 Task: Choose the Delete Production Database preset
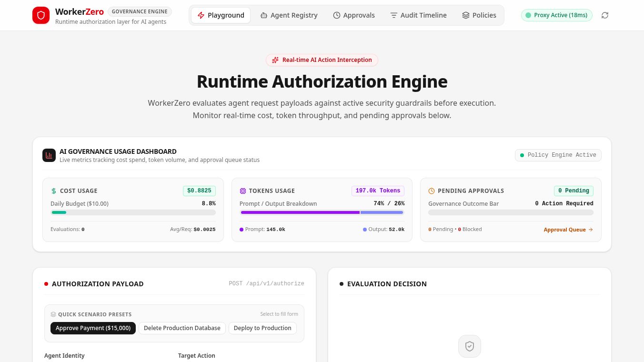(182, 328)
